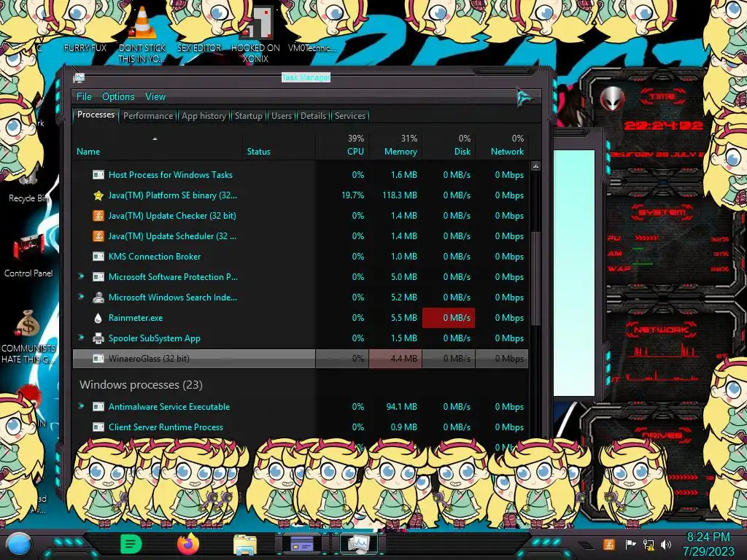Screen dimensions: 747x560
Task: Select the Rainmeter.exe process name
Action: point(135,318)
